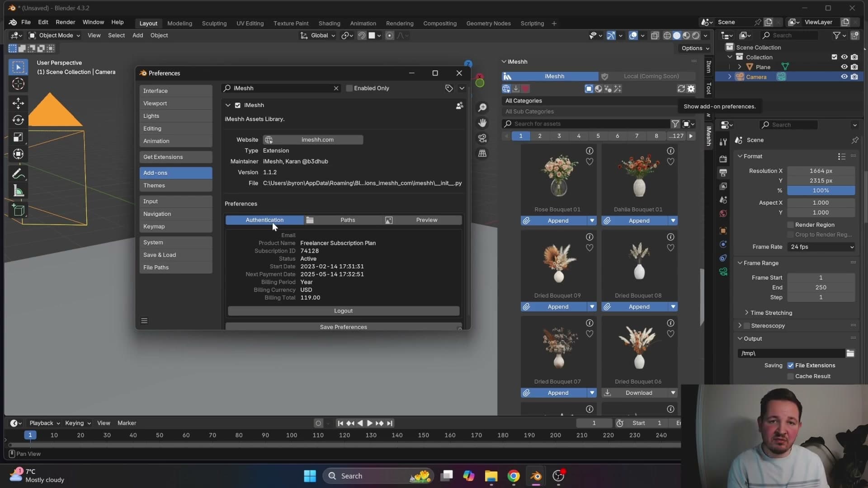The width and height of the screenshot is (868, 488).
Task: Enable the Cache Result checkbox
Action: (791, 376)
